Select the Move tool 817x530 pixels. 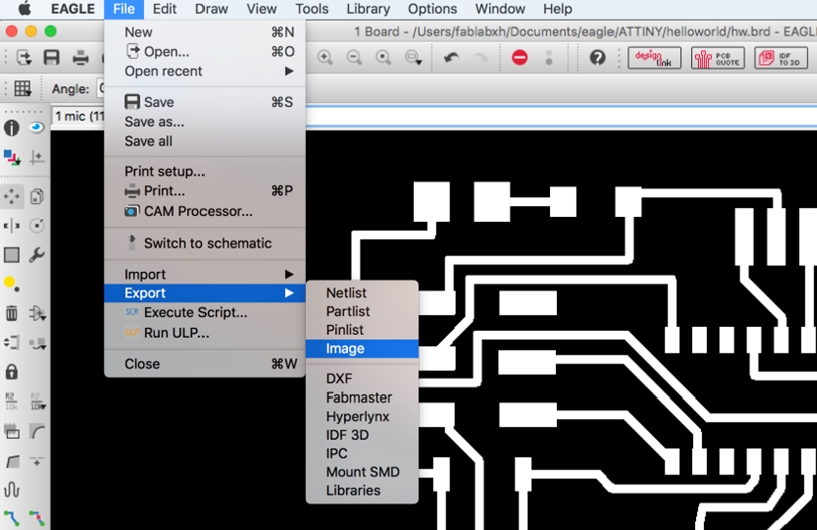point(11,196)
